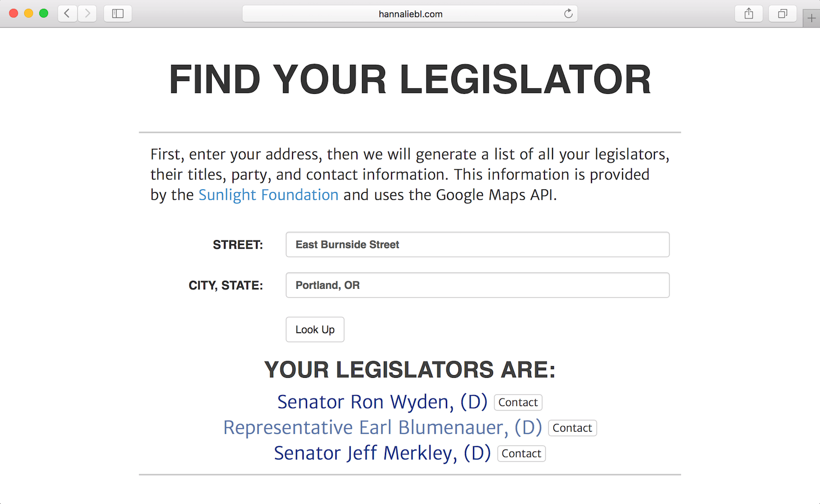Open Representative Earl Blumenauer link
820x504 pixels.
click(x=382, y=428)
